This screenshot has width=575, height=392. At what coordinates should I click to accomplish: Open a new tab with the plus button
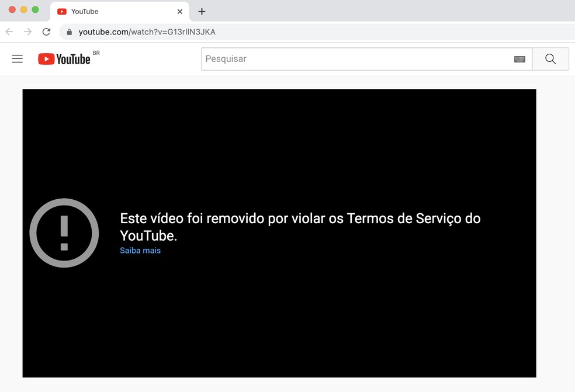tap(202, 11)
